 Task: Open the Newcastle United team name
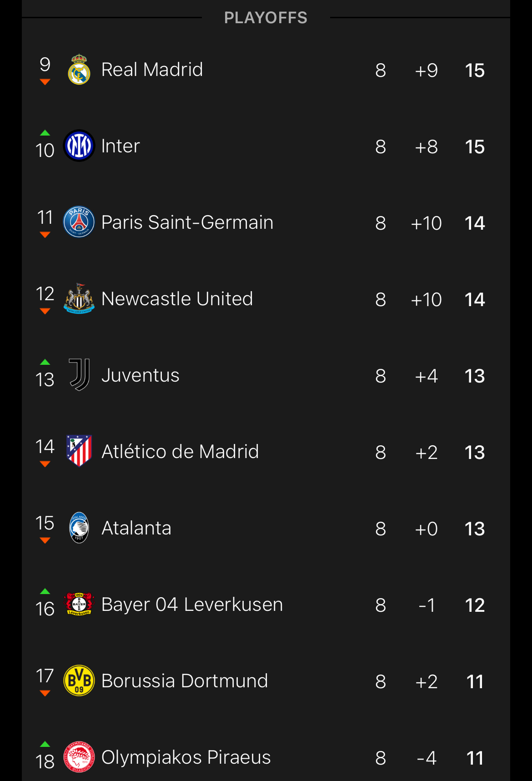[177, 299]
